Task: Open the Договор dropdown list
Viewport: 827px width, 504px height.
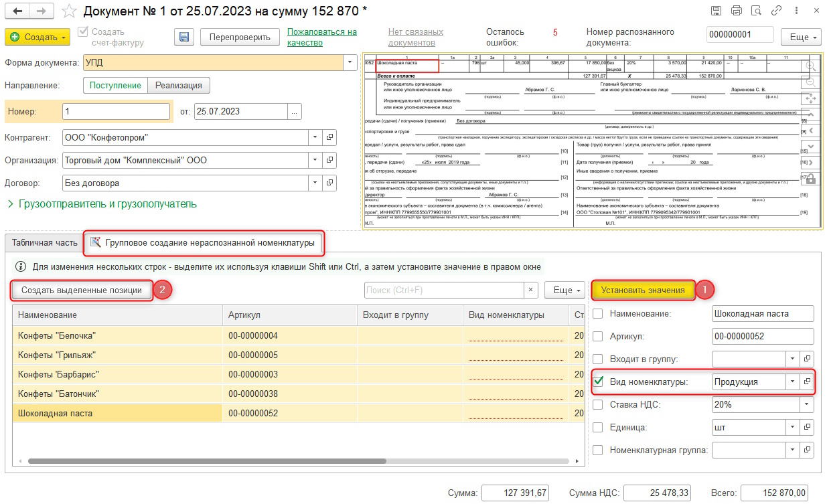Action: 315,183
